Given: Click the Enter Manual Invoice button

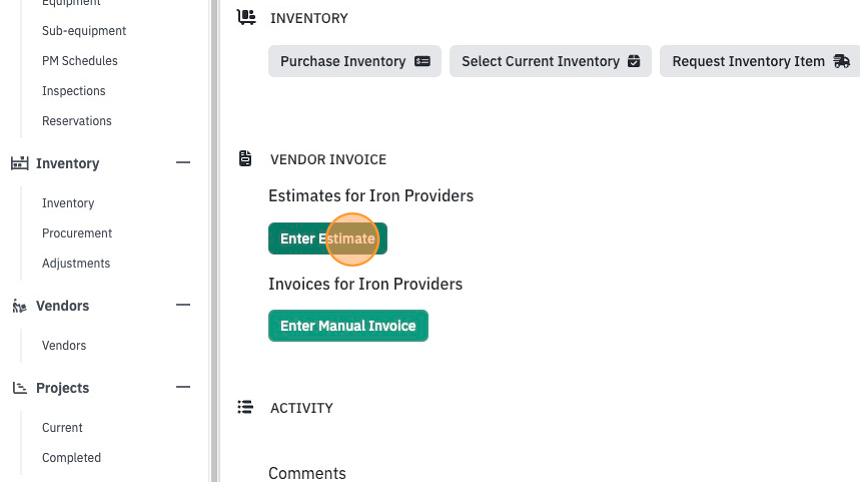Looking at the screenshot, I should [348, 326].
